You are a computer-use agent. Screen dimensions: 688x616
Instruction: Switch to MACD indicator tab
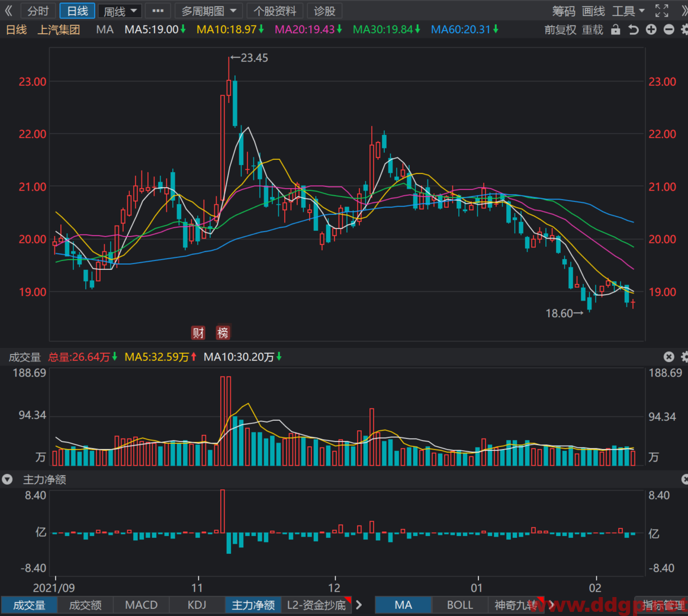142,605
